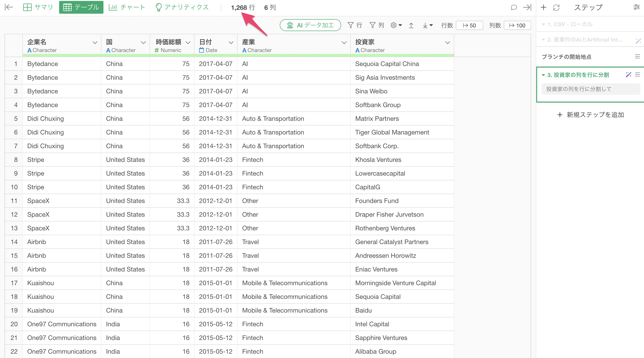
Task: Click the 33.3 value in row 12
Action: (x=172, y=214)
